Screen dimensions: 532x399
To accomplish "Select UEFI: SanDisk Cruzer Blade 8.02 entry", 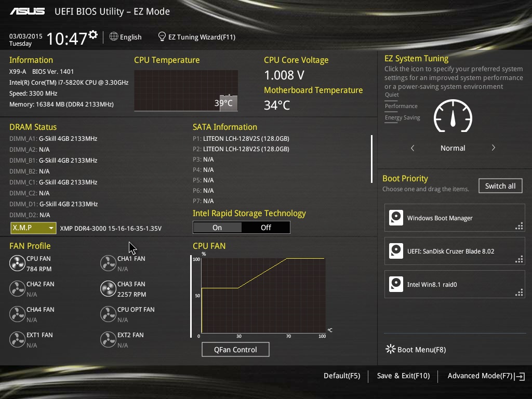I will 455,251.
